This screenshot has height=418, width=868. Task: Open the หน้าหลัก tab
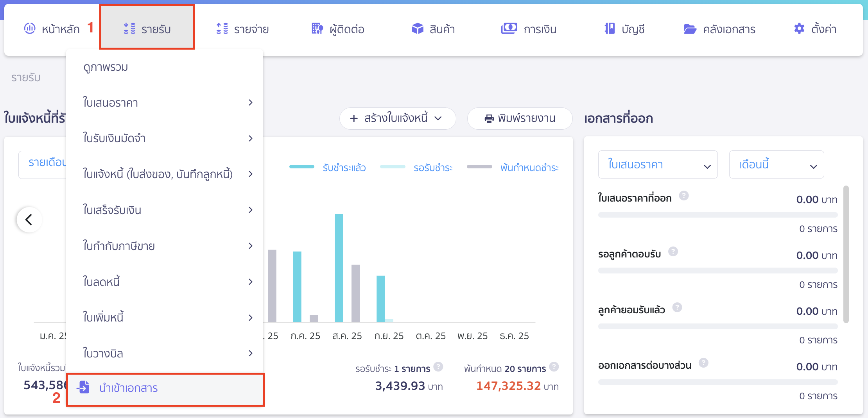(52, 29)
